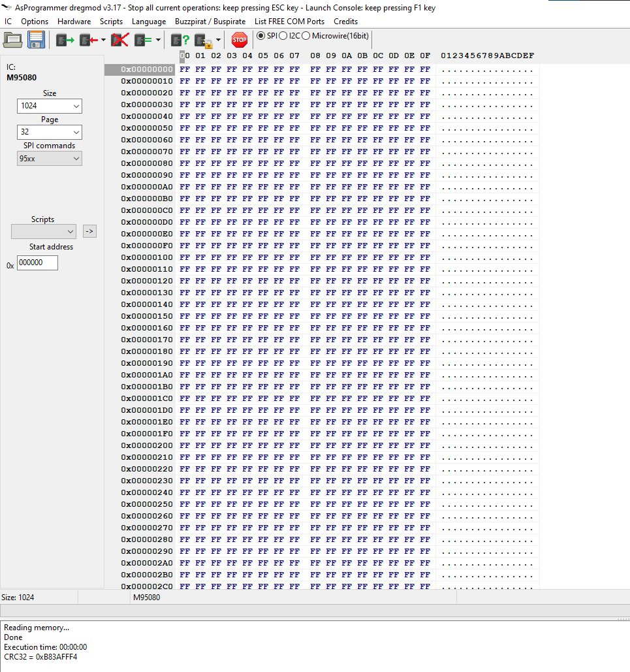Click the Save file floppy disk icon

(x=36, y=40)
